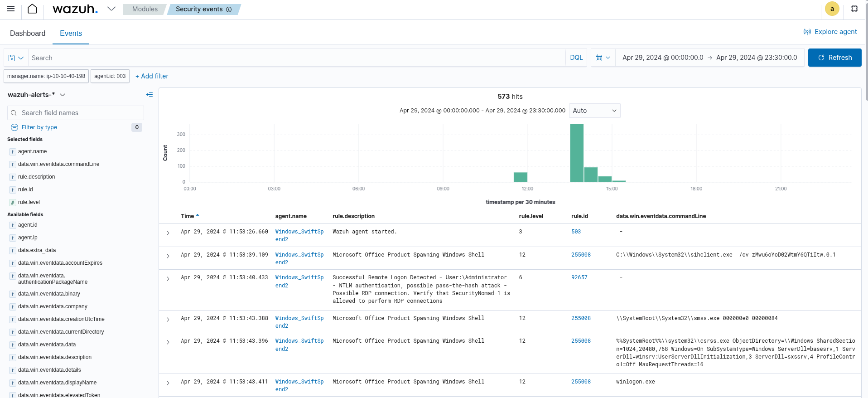
Task: Toggle the DQL query language switch
Action: 576,58
